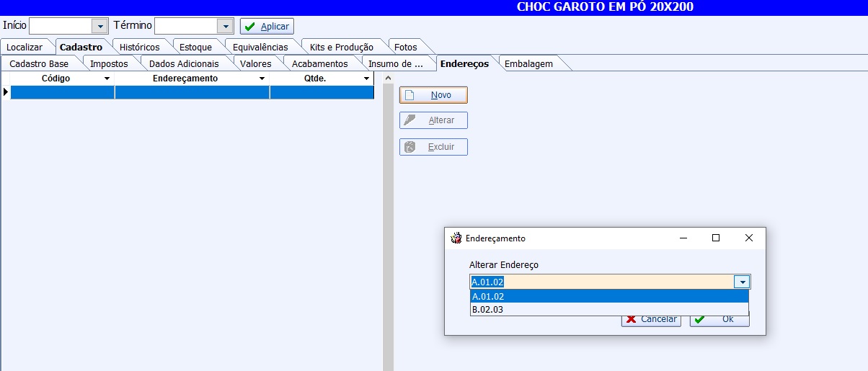
Task: Open the Qtde. column filter arrow
Action: pos(366,79)
